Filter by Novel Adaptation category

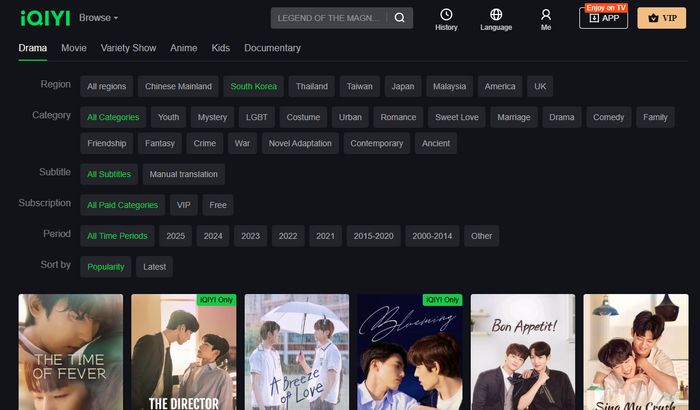tap(300, 143)
